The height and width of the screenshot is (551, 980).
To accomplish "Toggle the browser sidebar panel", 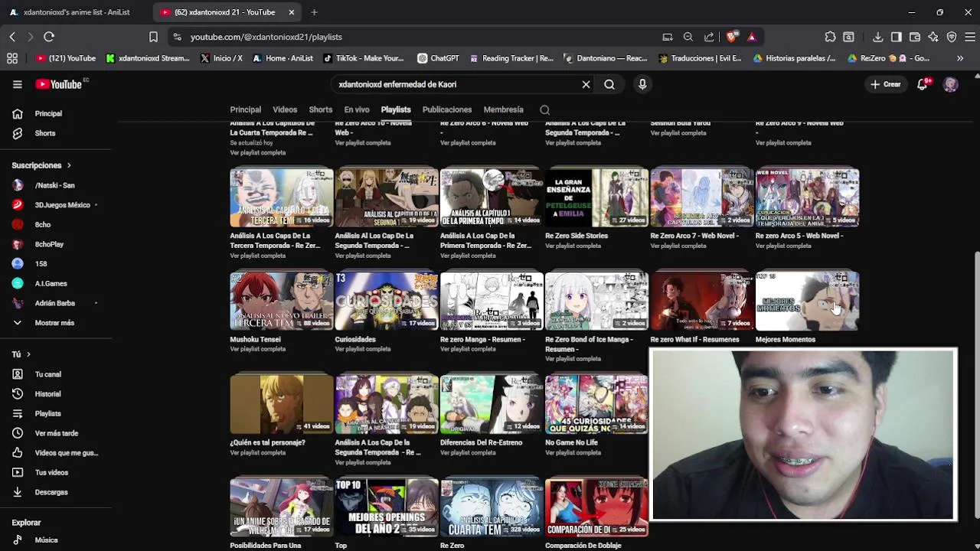I will 897,37.
